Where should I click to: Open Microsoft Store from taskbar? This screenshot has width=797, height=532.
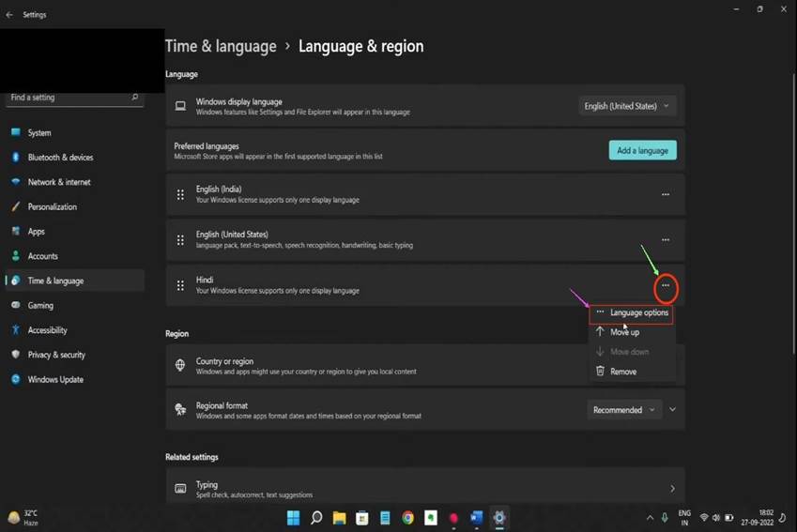point(362,518)
